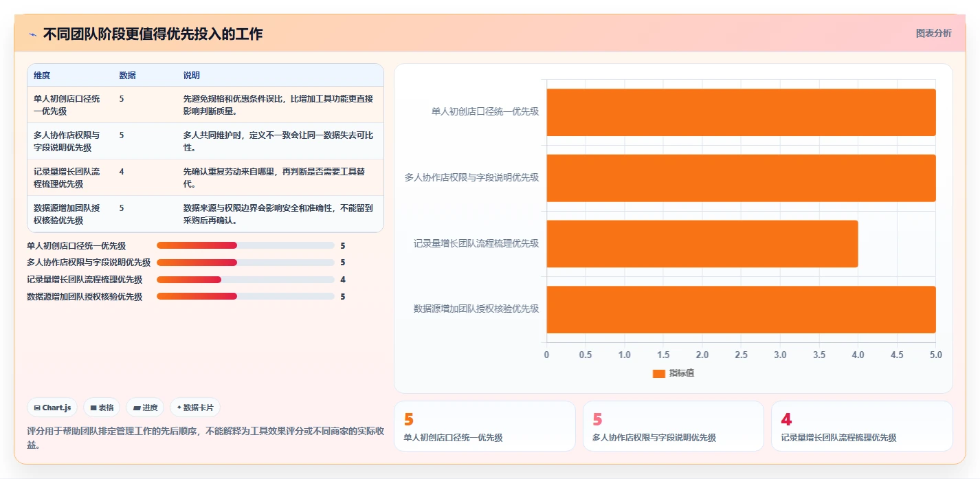
Task: Click the orange 指标值 legend color box
Action: (658, 374)
